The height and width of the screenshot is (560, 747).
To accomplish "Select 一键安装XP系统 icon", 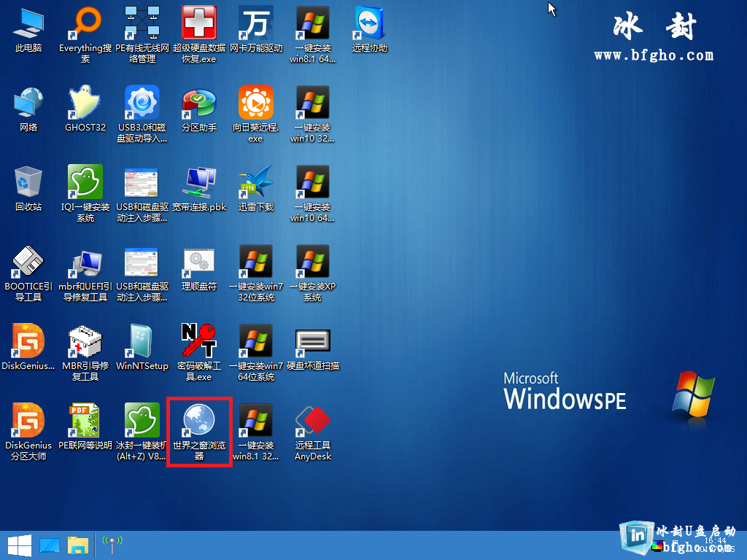I will (312, 273).
